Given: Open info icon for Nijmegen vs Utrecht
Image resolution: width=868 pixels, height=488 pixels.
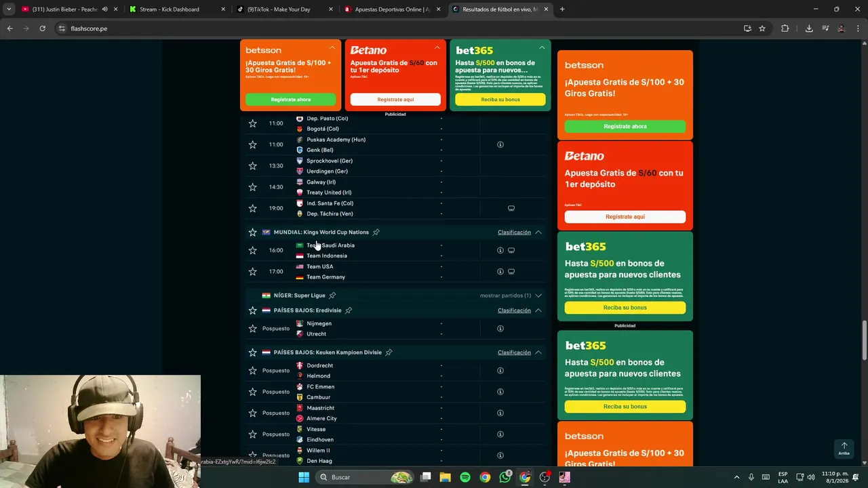Looking at the screenshot, I should [500, 329].
